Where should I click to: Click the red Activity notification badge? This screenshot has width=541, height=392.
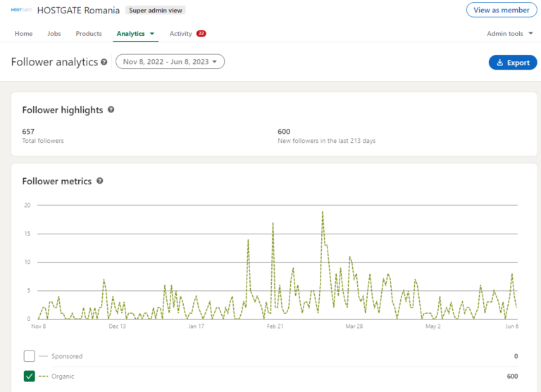click(201, 34)
